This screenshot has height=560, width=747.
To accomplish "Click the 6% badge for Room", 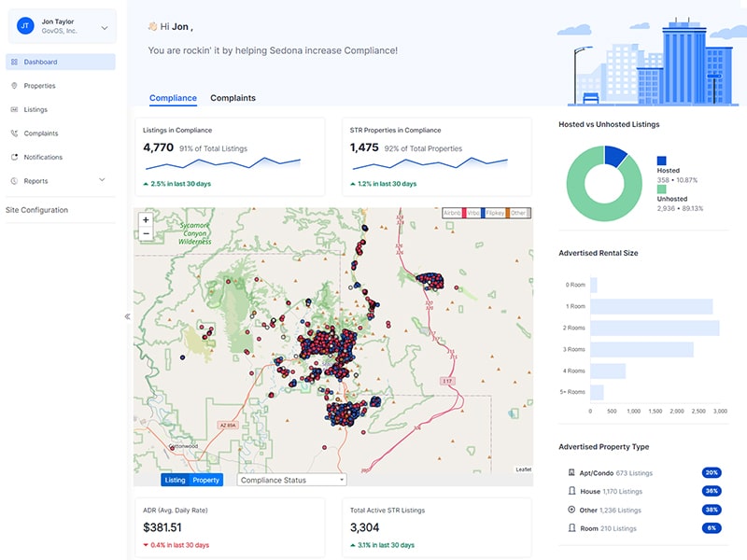I will point(712,528).
